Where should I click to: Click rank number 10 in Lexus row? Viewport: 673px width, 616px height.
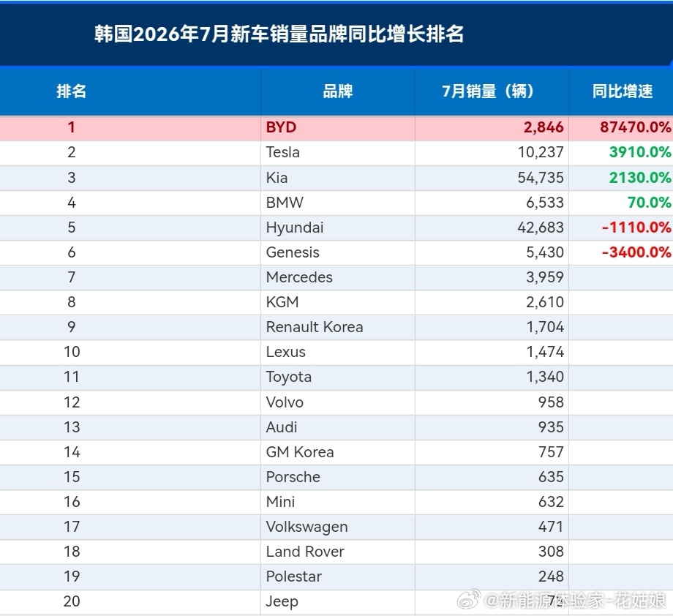click(x=72, y=352)
